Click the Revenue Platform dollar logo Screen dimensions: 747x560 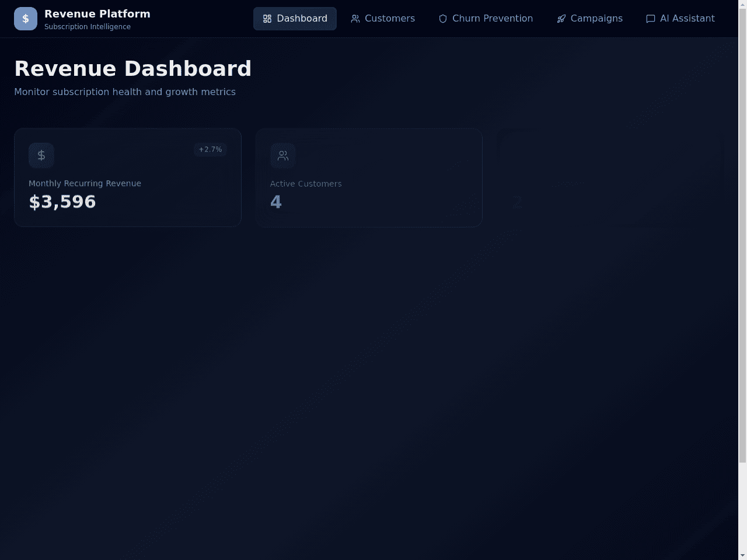coord(26,19)
